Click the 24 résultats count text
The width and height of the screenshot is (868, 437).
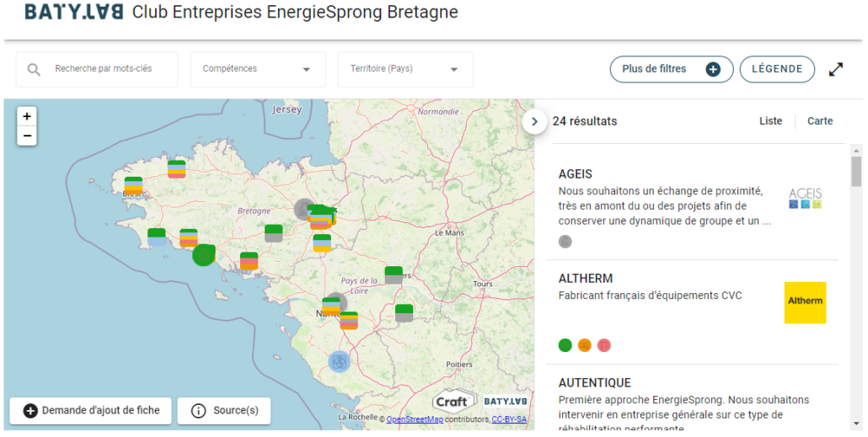(x=585, y=121)
